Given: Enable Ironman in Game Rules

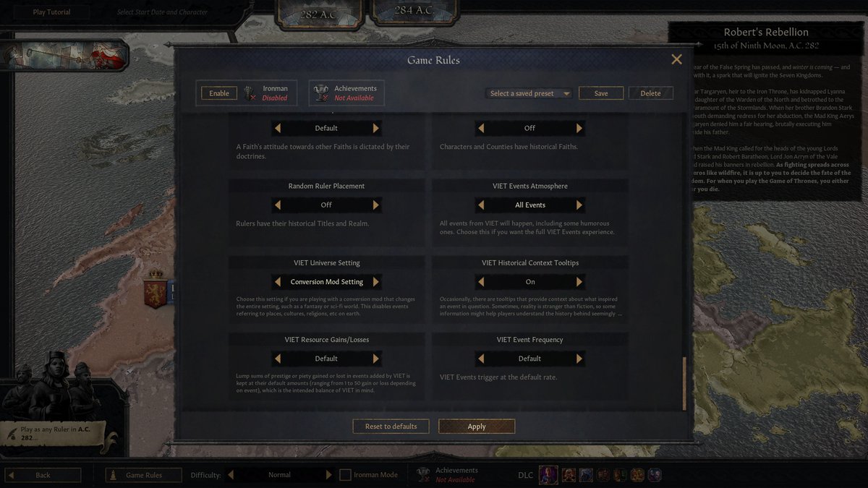Looking at the screenshot, I should click(219, 93).
